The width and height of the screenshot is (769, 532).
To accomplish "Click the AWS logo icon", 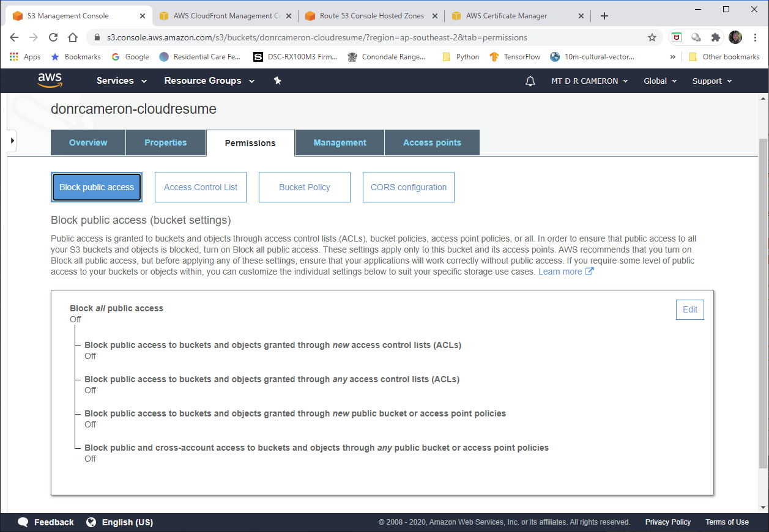I will tap(50, 80).
